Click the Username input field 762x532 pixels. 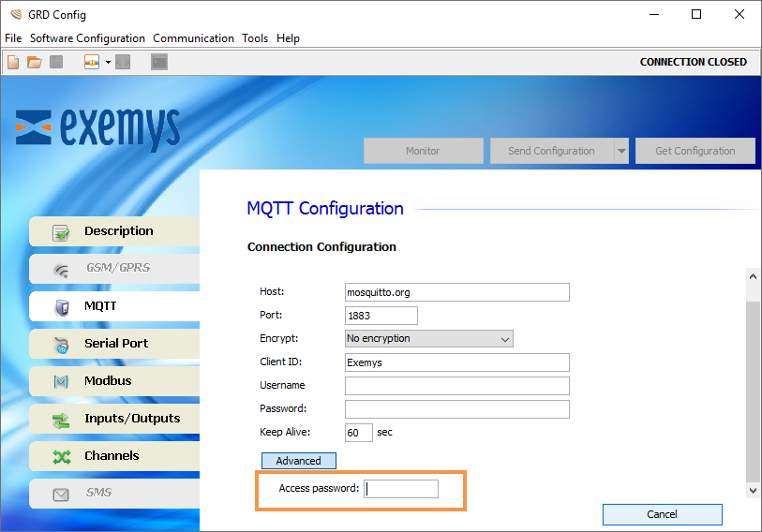point(456,385)
